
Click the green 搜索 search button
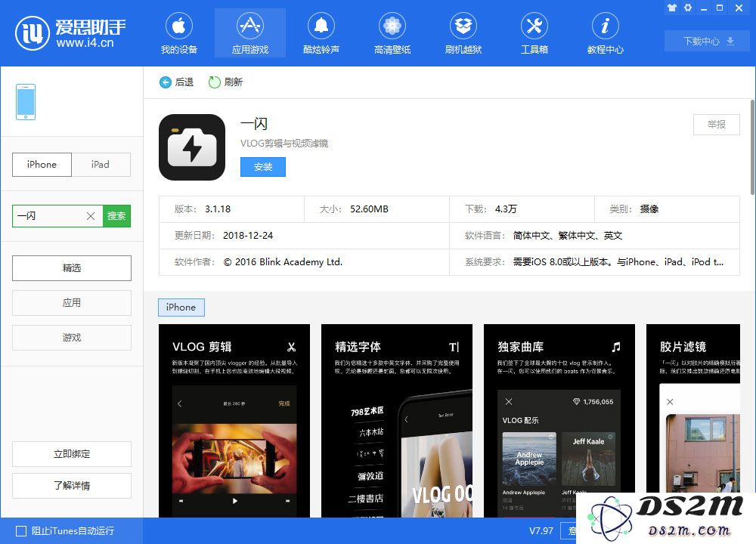[x=116, y=216]
